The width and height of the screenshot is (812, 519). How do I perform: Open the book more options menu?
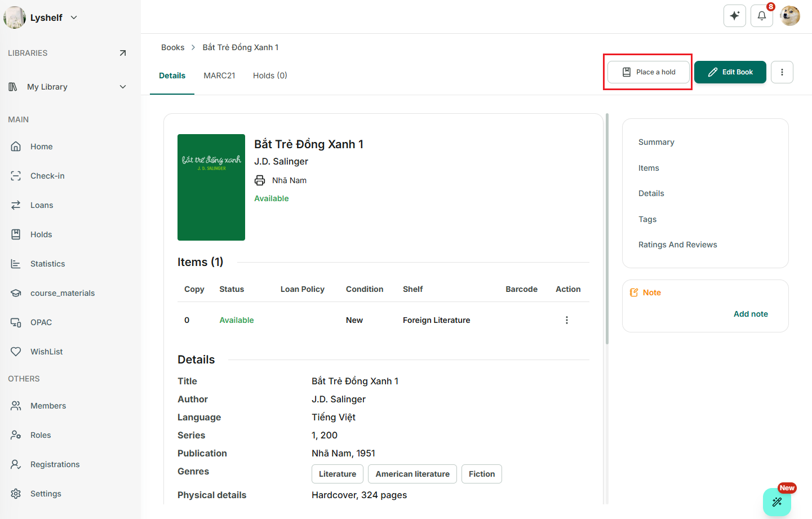tap(782, 72)
